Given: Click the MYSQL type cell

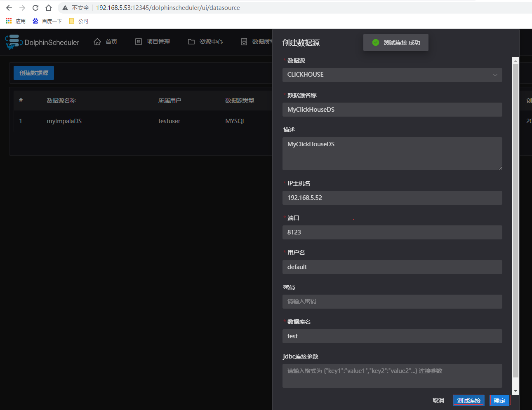Looking at the screenshot, I should 235,121.
